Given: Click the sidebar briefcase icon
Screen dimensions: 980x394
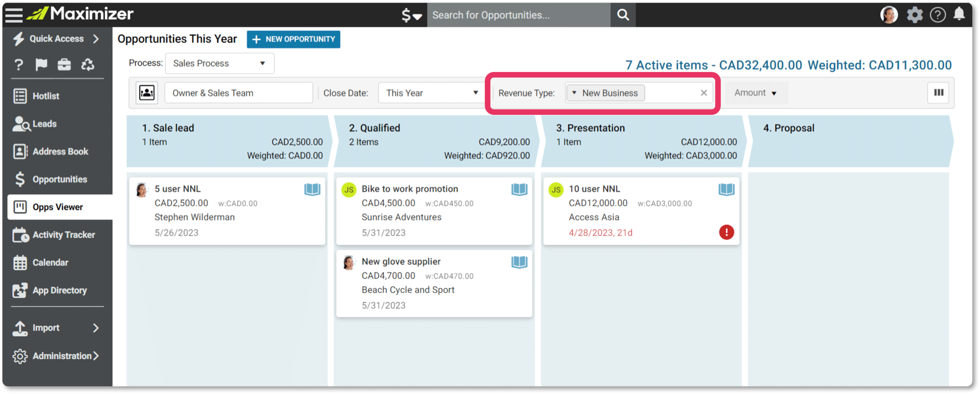Looking at the screenshot, I should pyautogui.click(x=64, y=65).
